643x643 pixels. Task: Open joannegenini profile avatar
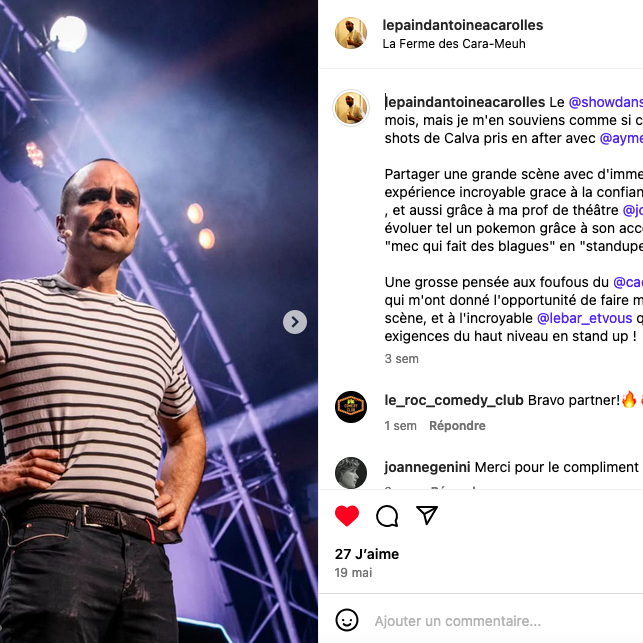pos(351,473)
